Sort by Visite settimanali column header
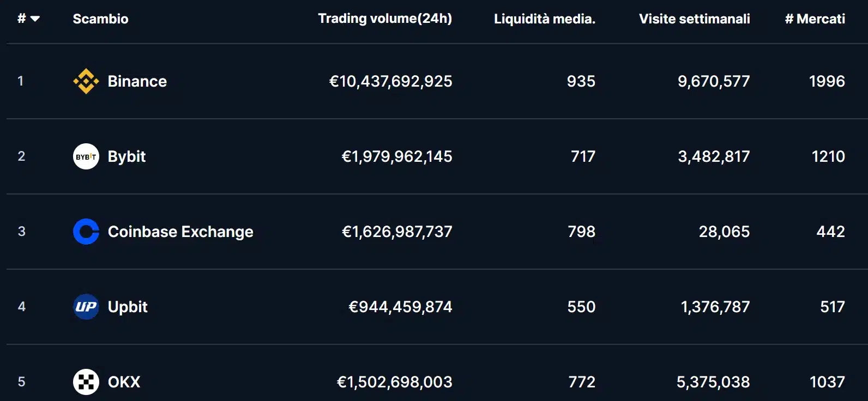The image size is (868, 401). click(x=694, y=19)
